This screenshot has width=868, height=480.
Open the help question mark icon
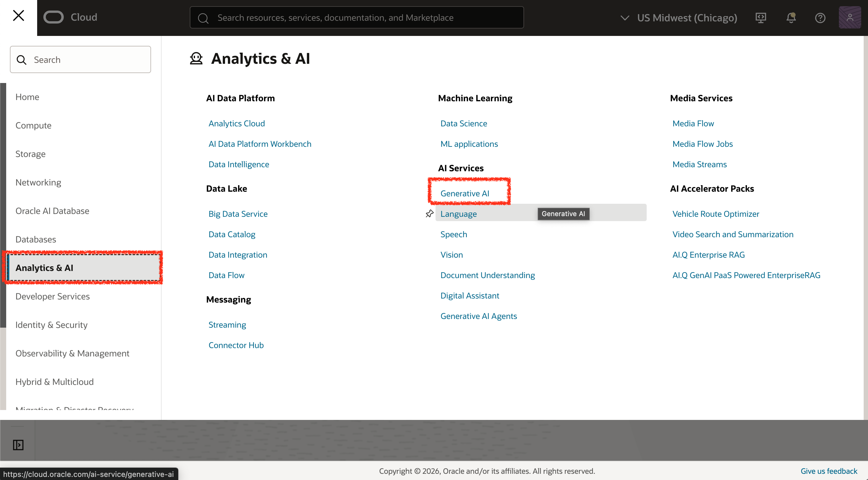point(820,18)
